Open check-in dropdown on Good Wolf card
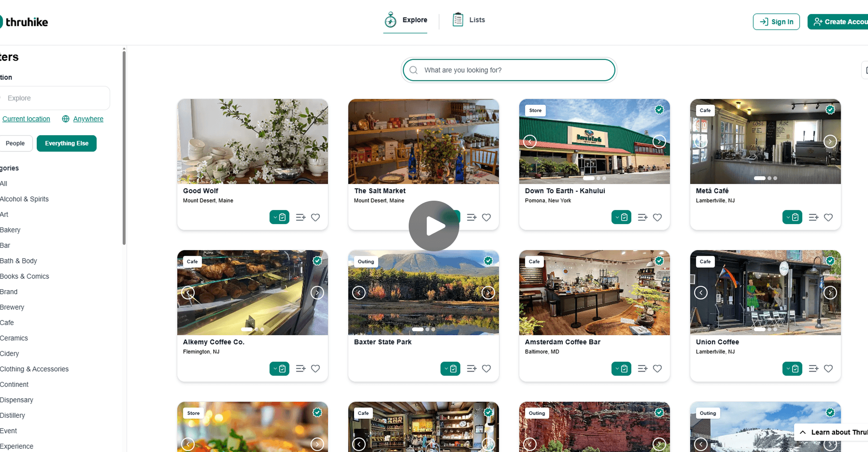Screen dimensions: 868x452 point(279,217)
